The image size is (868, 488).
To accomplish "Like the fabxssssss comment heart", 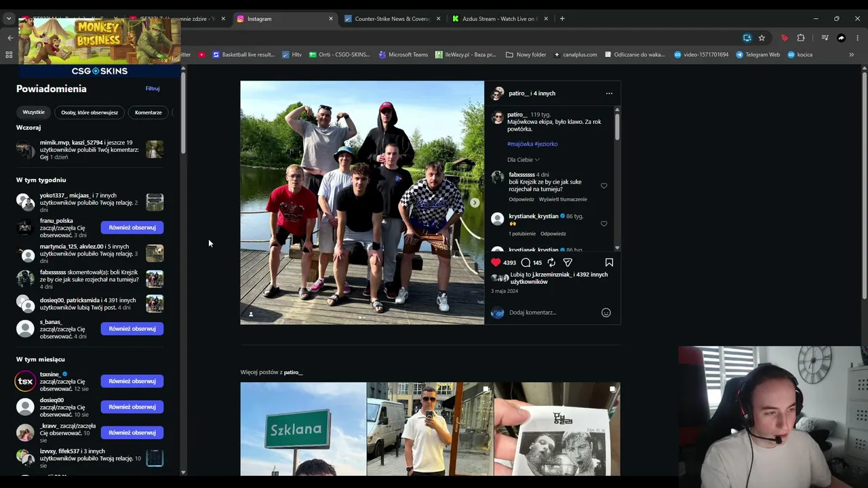I will point(604,186).
